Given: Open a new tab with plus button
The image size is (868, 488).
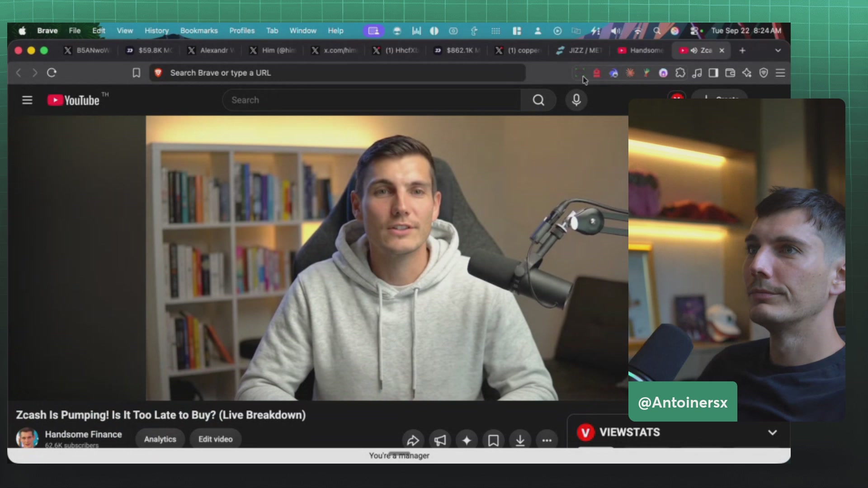Looking at the screenshot, I should tap(742, 51).
